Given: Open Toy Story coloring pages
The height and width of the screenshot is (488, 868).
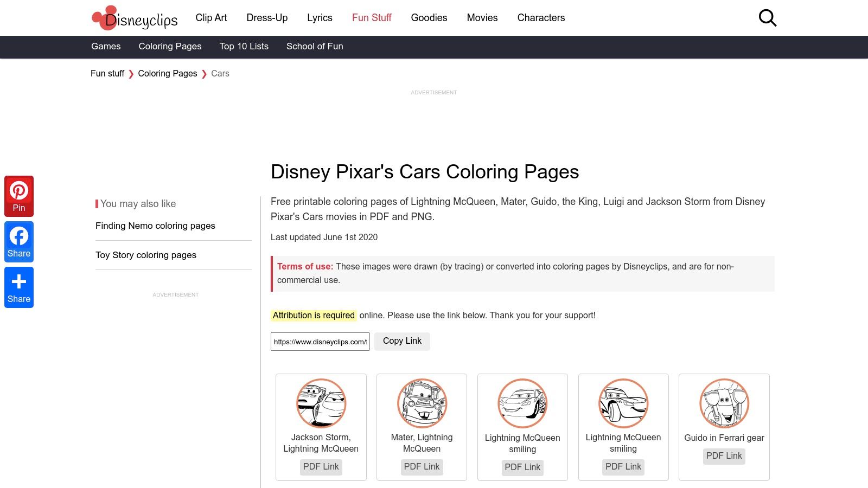Looking at the screenshot, I should 145,255.
